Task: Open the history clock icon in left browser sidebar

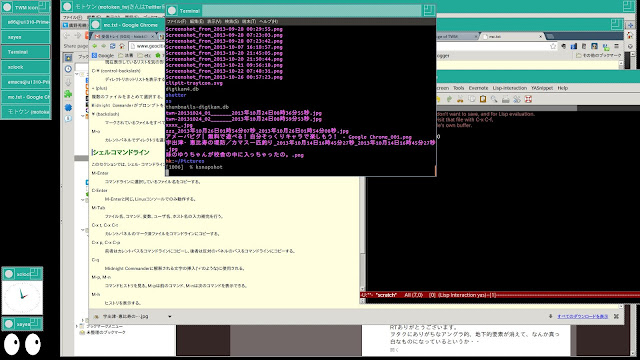Action: tap(68, 69)
